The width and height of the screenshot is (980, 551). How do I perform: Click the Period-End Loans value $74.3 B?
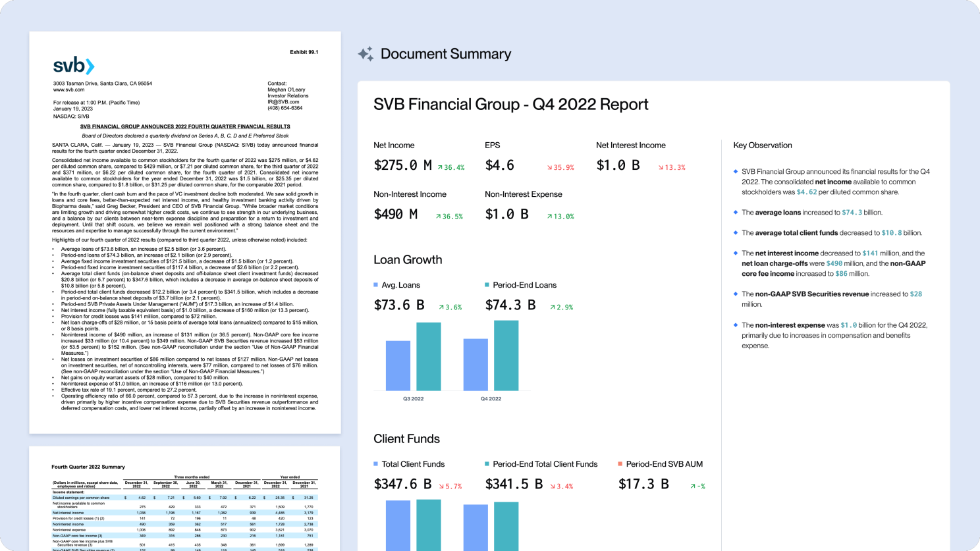[x=510, y=305]
